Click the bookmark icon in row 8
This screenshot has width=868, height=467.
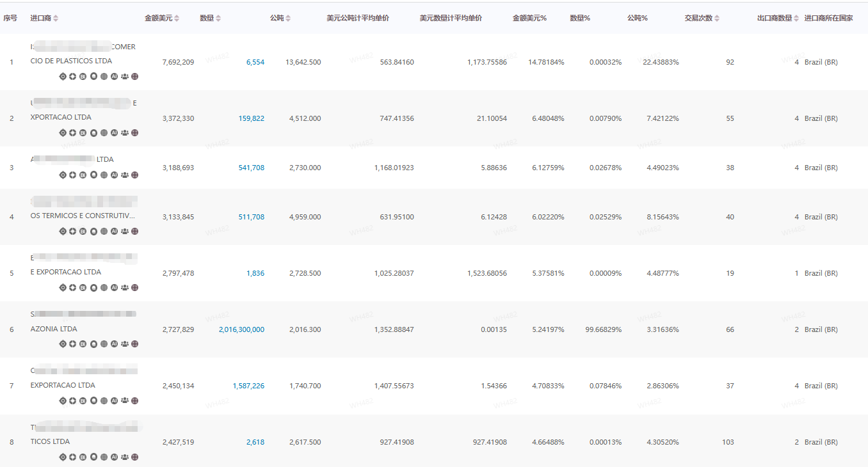pos(93,457)
